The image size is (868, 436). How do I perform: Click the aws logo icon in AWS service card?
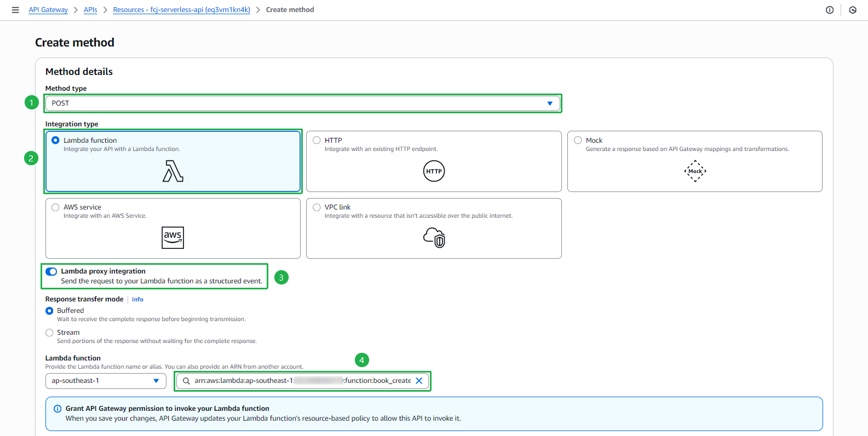(173, 237)
